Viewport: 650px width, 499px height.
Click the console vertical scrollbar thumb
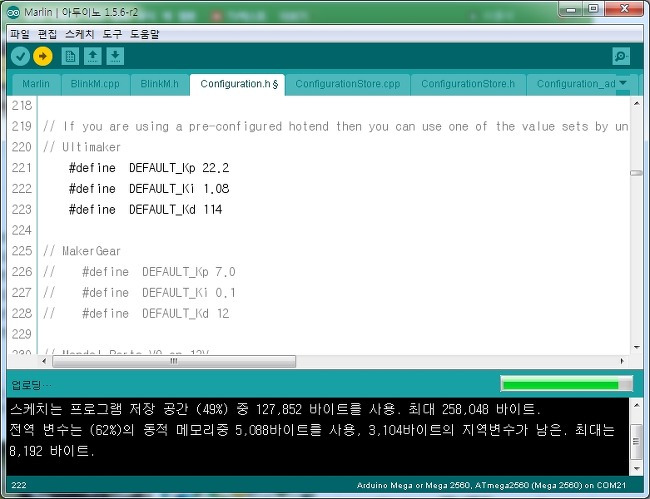point(636,441)
